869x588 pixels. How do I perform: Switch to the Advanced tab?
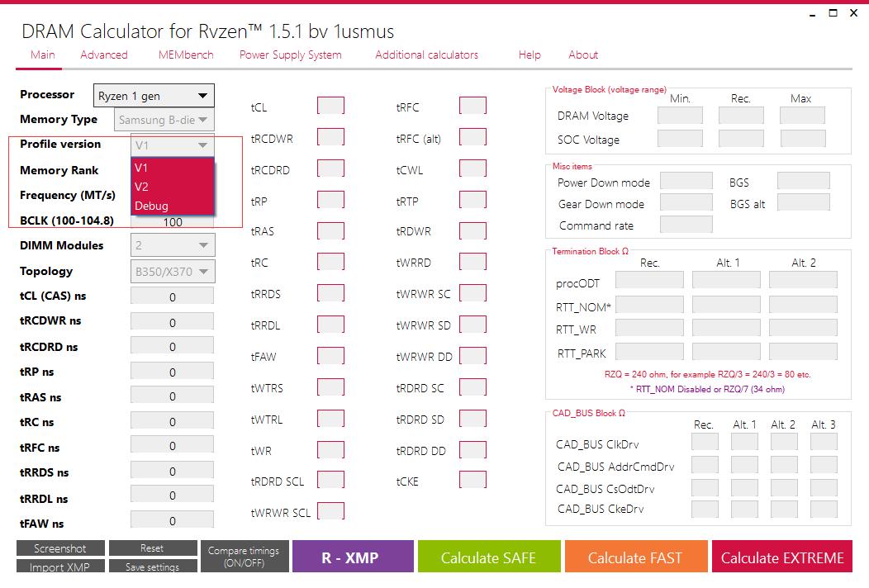[x=103, y=55]
